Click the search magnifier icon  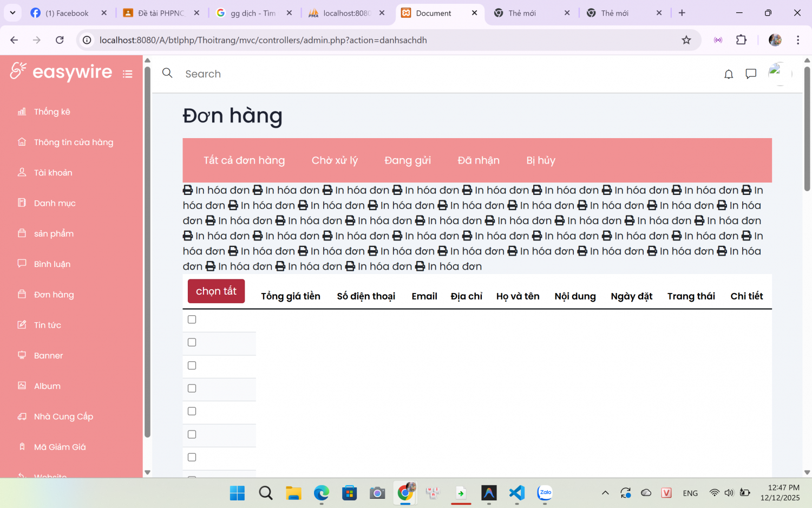(x=167, y=73)
